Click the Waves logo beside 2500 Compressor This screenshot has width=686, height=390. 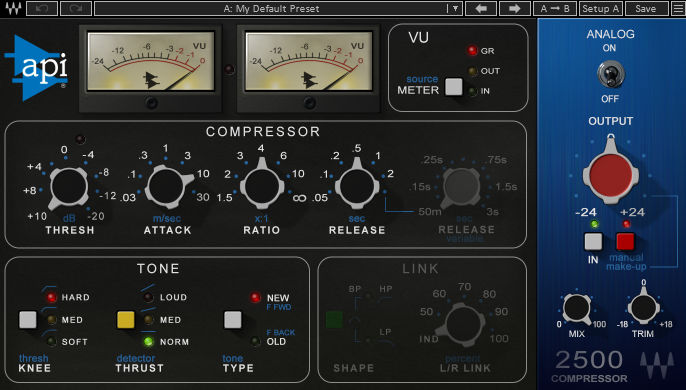(657, 365)
